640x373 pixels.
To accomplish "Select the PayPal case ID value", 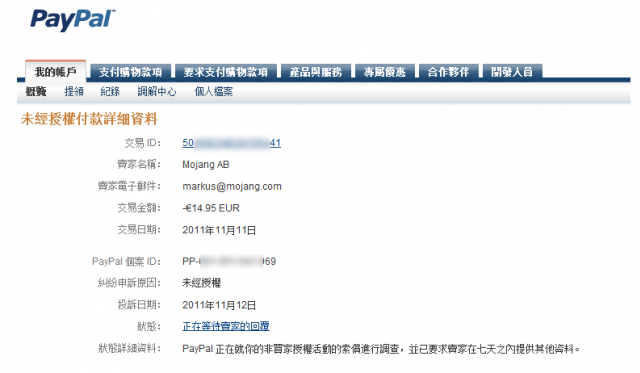I will [229, 261].
